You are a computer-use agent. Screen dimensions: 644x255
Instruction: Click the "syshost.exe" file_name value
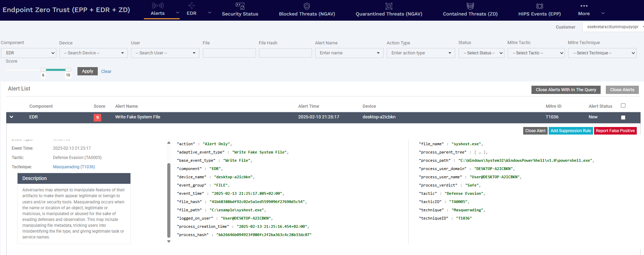click(x=466, y=144)
